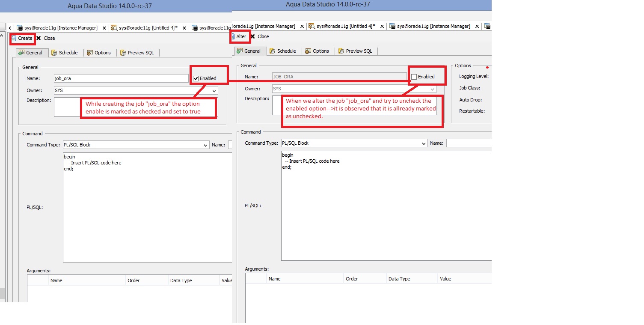Screen dimensions: 644x325
Task: Click the Create button with the save icon
Action: pos(22,38)
